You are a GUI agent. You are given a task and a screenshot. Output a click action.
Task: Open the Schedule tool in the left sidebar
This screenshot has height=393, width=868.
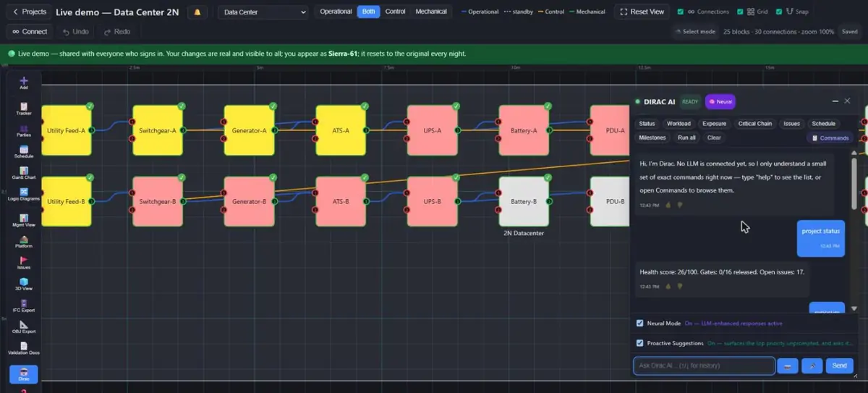[24, 151]
